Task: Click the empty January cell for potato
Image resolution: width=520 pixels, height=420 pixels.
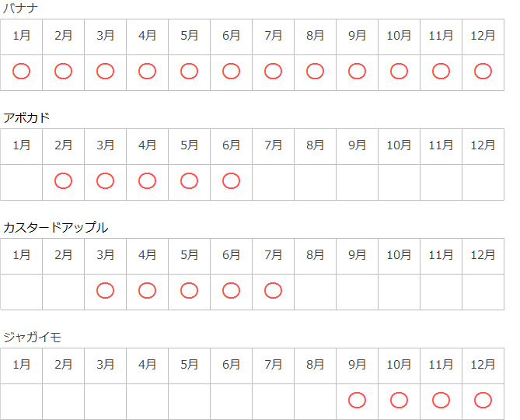Action: [22, 401]
